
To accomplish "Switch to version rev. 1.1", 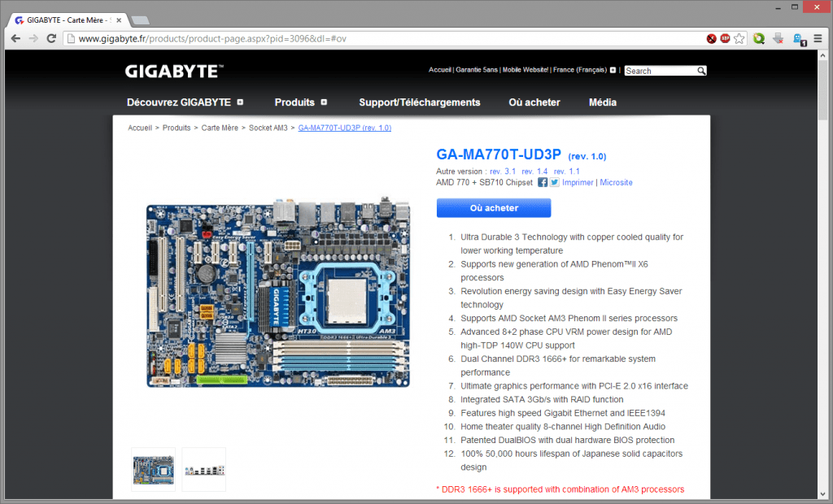I will coord(566,172).
